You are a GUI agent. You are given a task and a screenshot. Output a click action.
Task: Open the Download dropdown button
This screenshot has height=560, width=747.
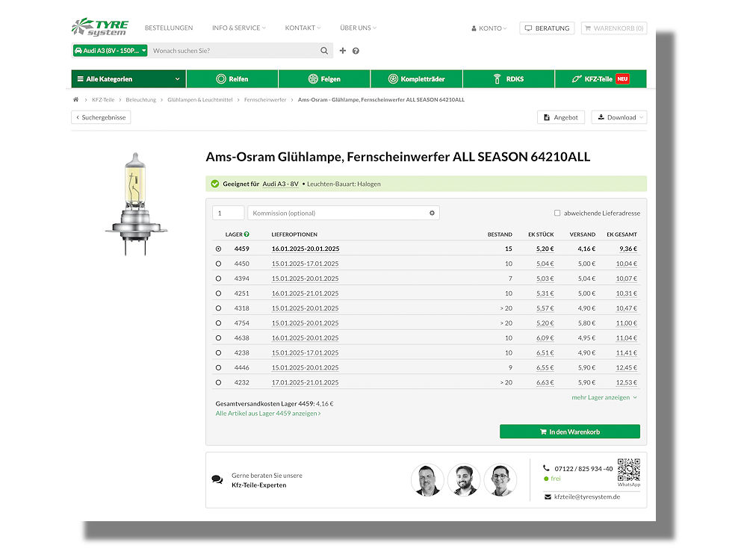click(x=619, y=117)
